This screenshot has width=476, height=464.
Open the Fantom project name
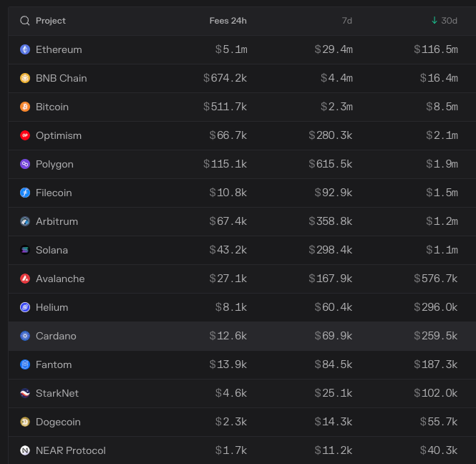coord(54,364)
